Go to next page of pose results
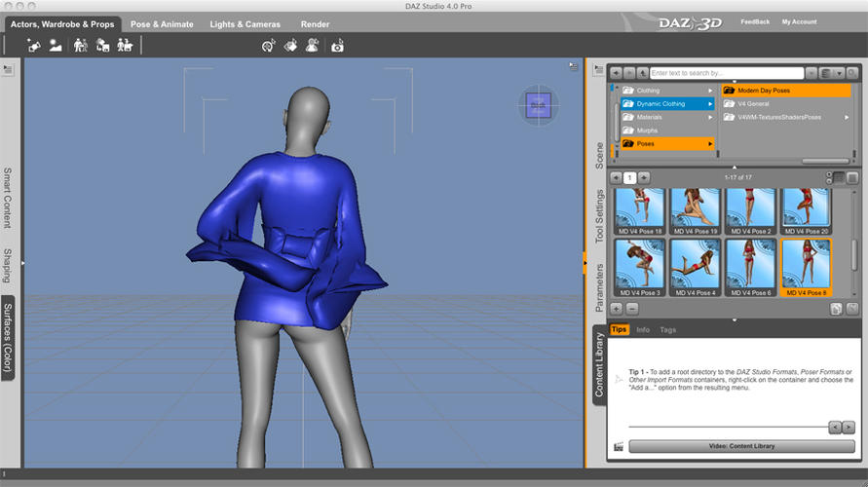868x487 pixels. click(x=644, y=177)
